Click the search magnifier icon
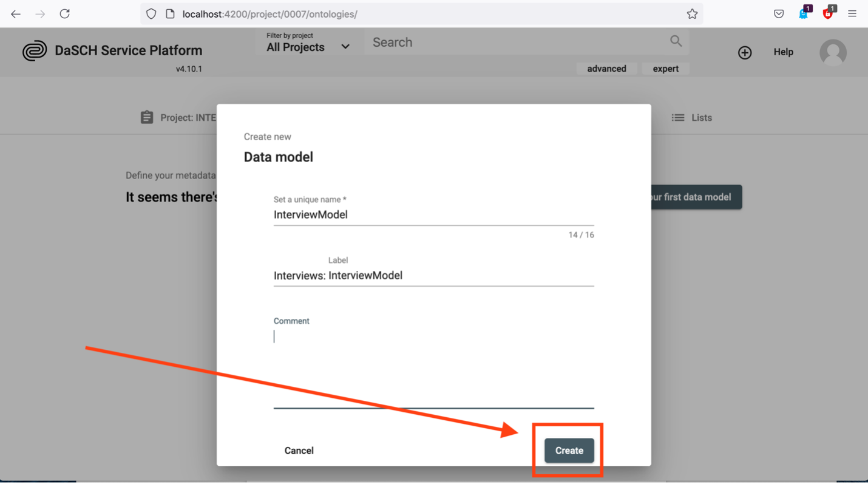This screenshot has width=868, height=484. point(676,41)
